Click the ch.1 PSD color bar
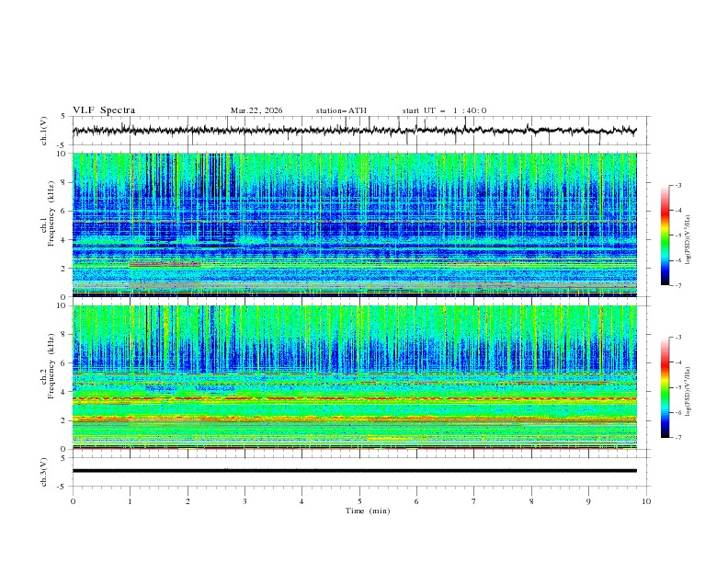Viewport: 728px width, 563px height. (665, 236)
